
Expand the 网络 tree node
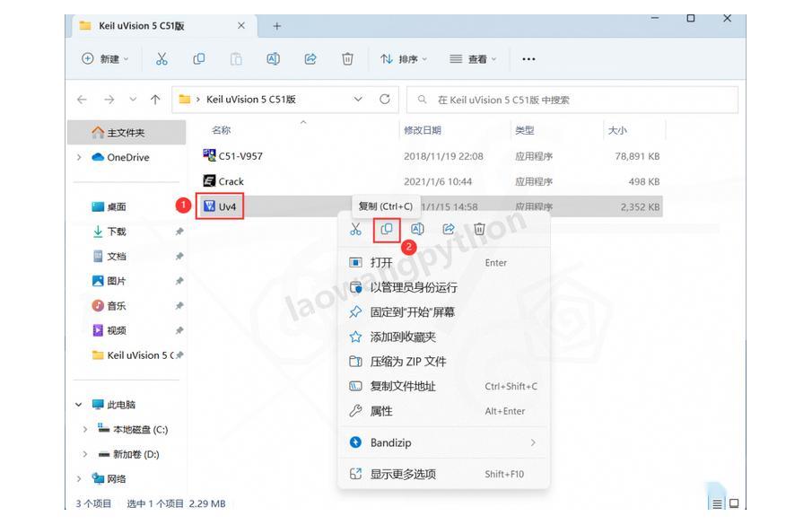(79, 479)
